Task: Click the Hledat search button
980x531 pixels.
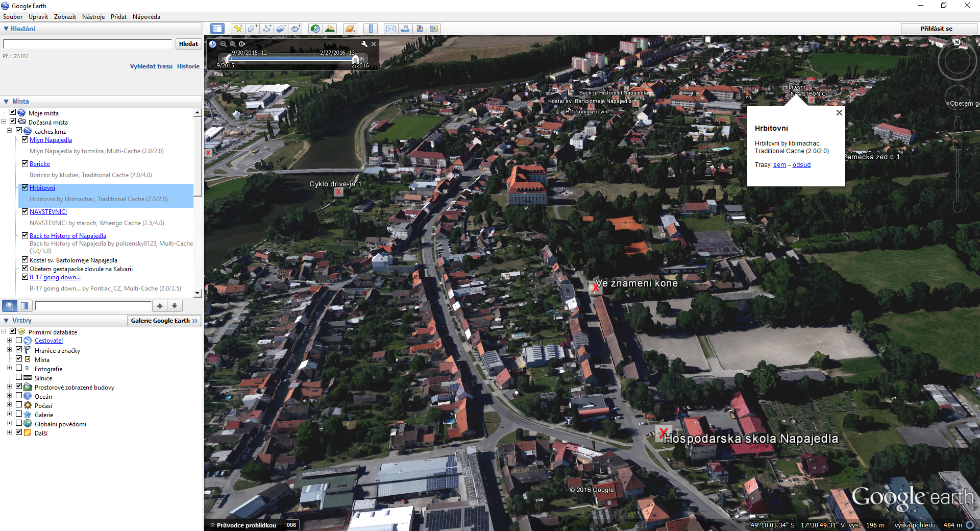Action: (188, 44)
